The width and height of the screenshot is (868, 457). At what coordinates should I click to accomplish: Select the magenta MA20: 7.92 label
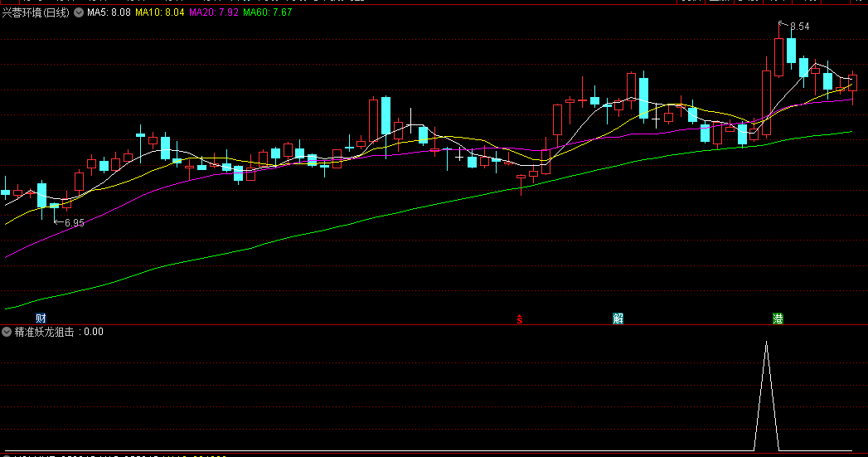[x=214, y=12]
